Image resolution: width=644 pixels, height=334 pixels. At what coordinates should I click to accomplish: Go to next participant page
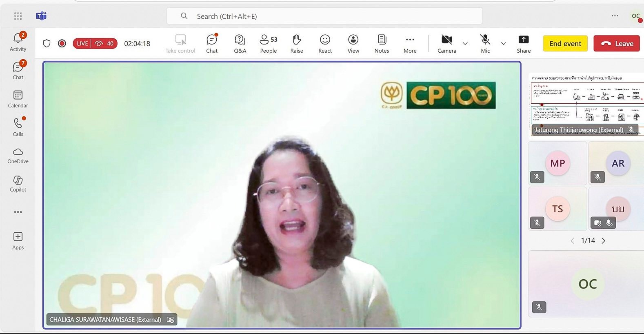tap(603, 240)
